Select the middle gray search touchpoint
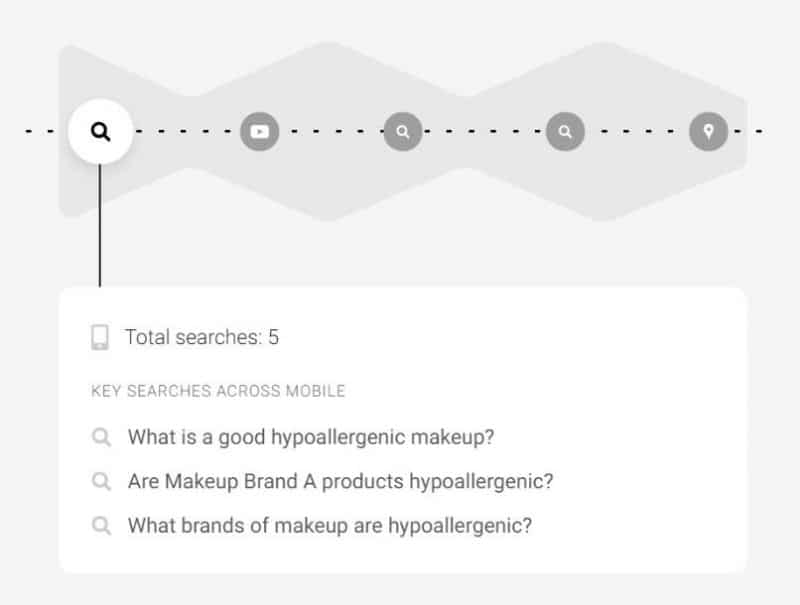 [x=403, y=132]
